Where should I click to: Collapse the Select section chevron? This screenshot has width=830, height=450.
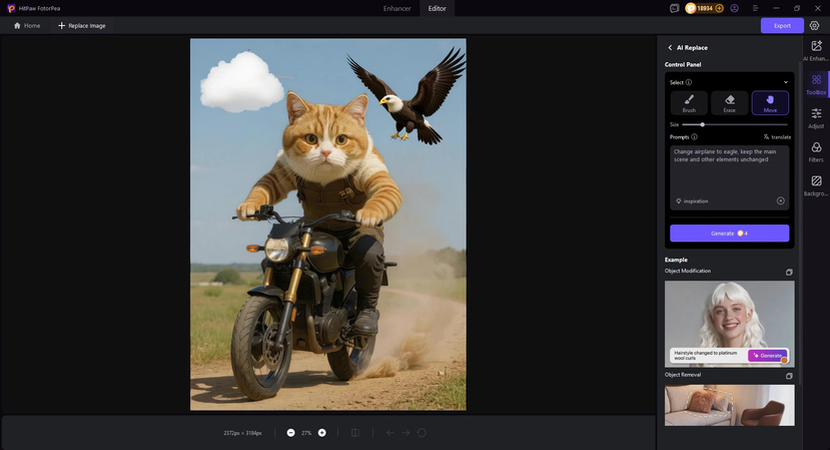pos(786,82)
